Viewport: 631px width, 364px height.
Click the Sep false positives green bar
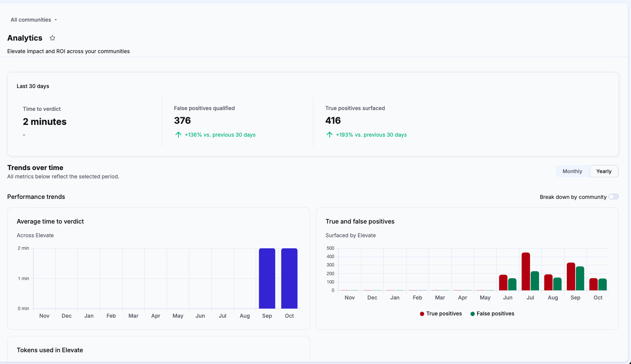click(580, 278)
